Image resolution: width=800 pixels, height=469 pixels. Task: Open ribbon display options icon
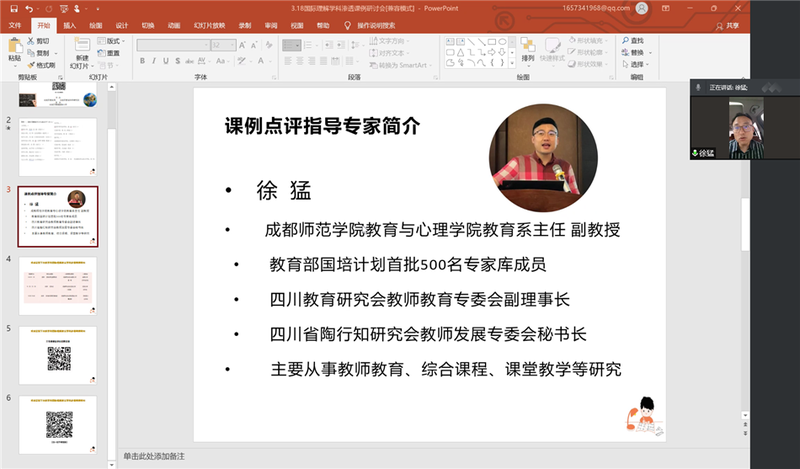click(x=665, y=8)
